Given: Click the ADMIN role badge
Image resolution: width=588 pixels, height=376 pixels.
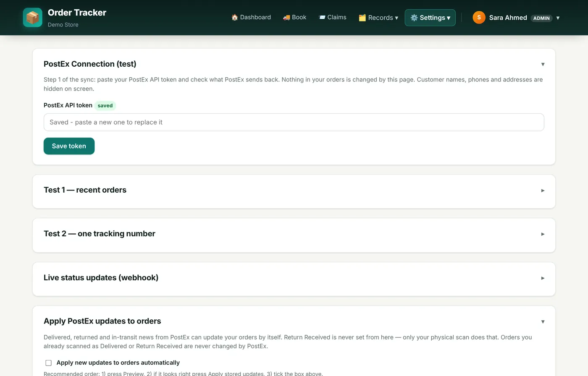Looking at the screenshot, I should (x=541, y=18).
